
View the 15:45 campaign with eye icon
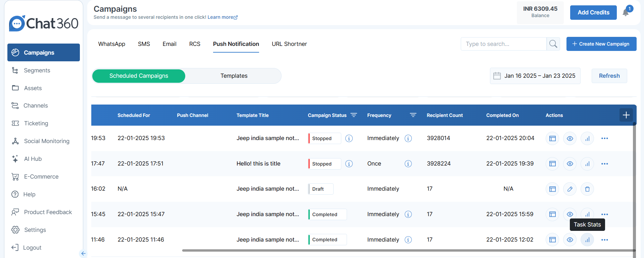click(x=570, y=214)
